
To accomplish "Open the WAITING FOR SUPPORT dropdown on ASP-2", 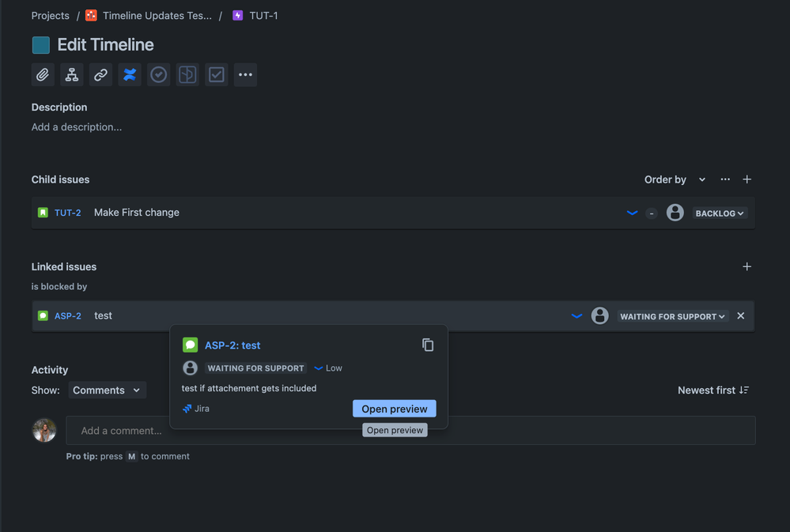I will (x=672, y=315).
